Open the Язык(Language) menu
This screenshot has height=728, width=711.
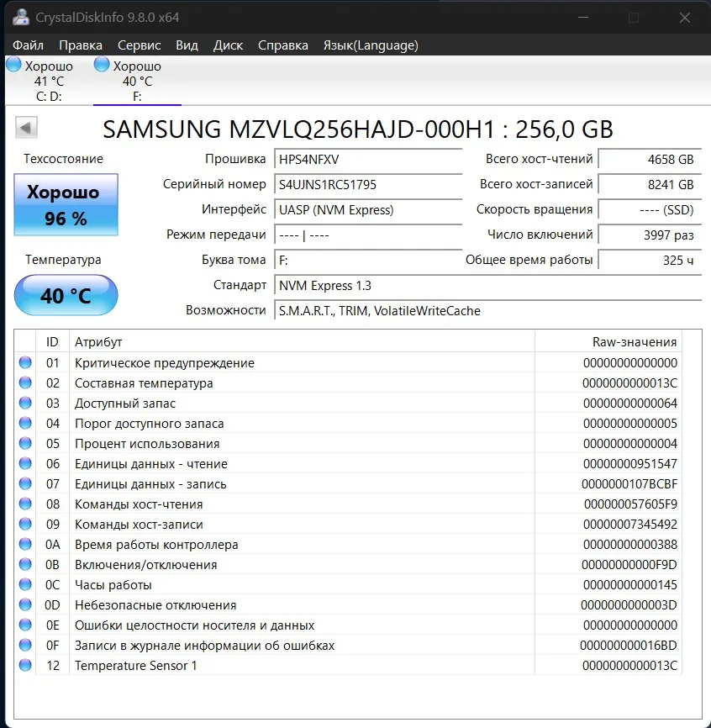(x=371, y=45)
